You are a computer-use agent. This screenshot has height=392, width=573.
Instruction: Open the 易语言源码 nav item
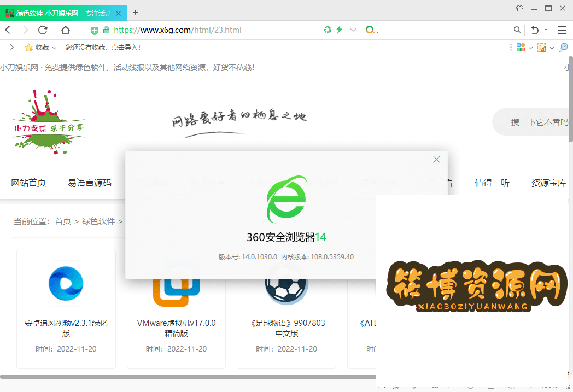point(90,183)
